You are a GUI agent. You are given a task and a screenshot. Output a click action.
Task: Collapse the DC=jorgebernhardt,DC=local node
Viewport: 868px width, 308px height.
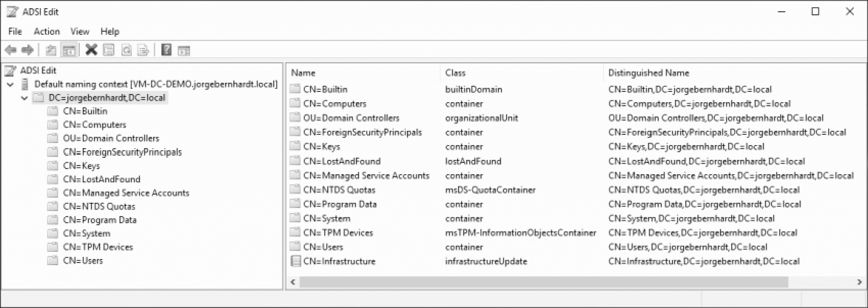coord(24,98)
